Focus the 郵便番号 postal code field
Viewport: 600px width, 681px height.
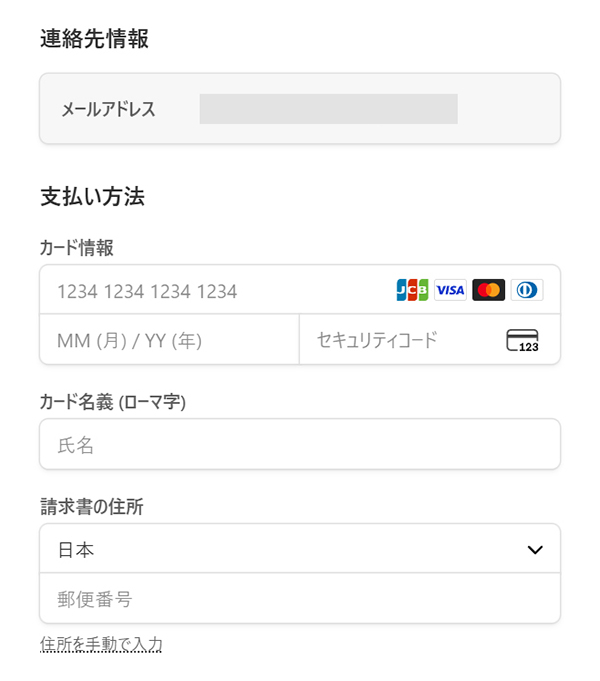299,599
